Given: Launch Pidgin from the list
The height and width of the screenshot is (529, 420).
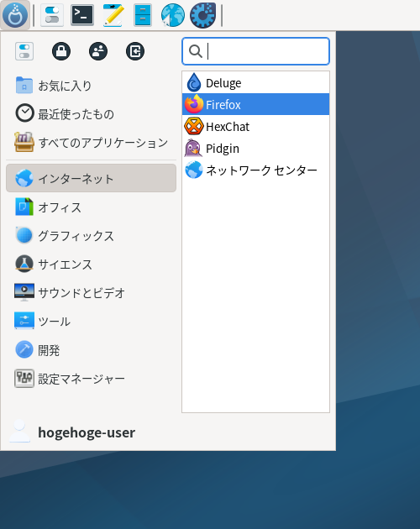Looking at the screenshot, I should coord(255,148).
